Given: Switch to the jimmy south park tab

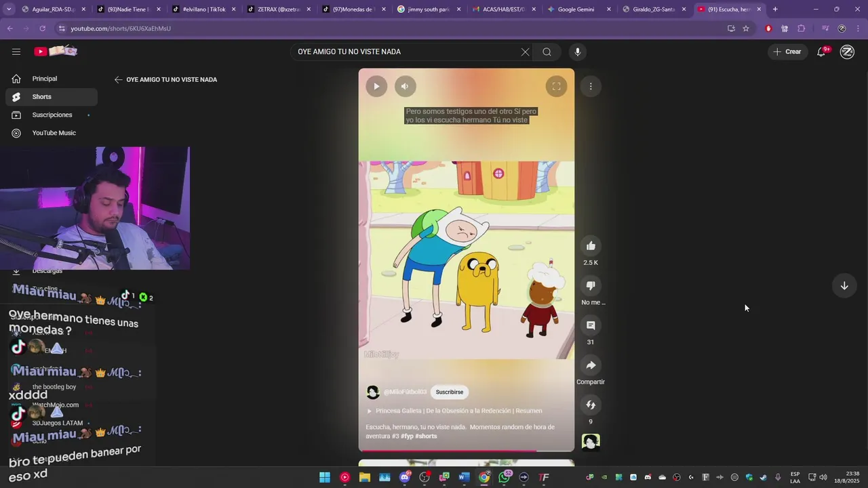Looking at the screenshot, I should 429,9.
